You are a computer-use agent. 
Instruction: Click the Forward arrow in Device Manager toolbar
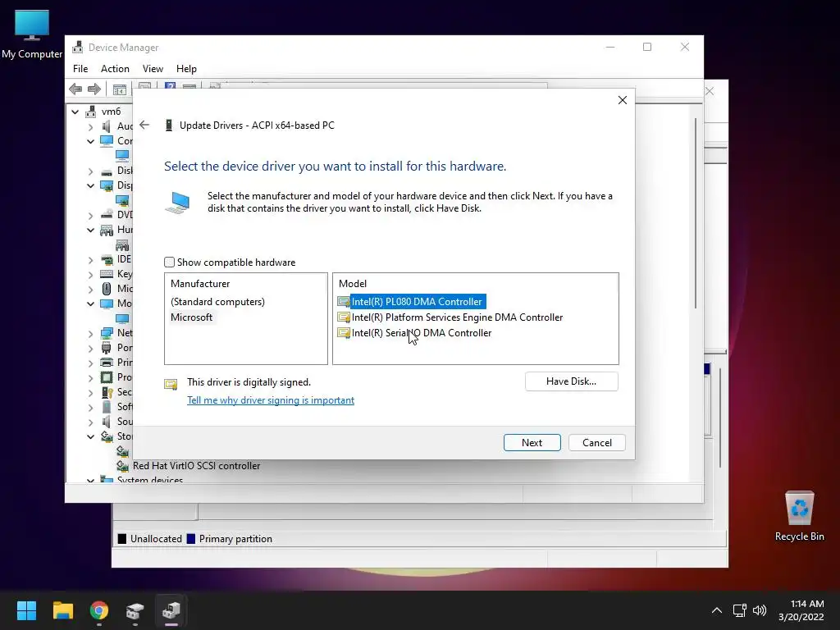pos(94,89)
